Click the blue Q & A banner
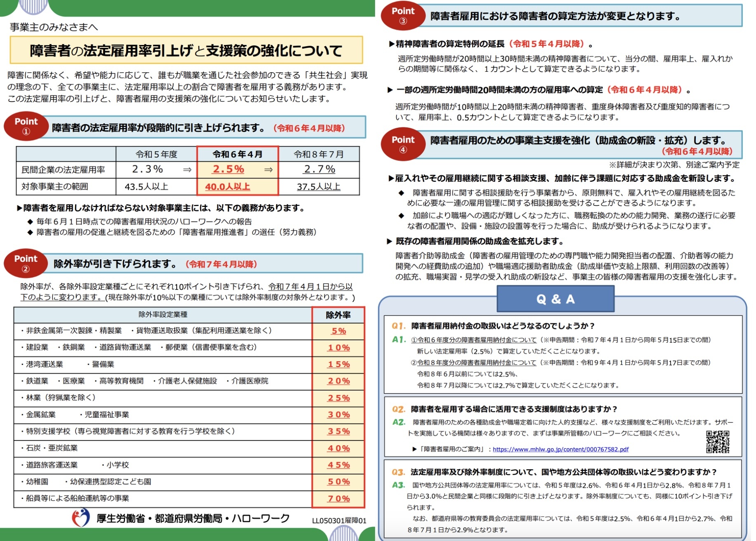This screenshot has width=756, height=541. click(x=555, y=299)
